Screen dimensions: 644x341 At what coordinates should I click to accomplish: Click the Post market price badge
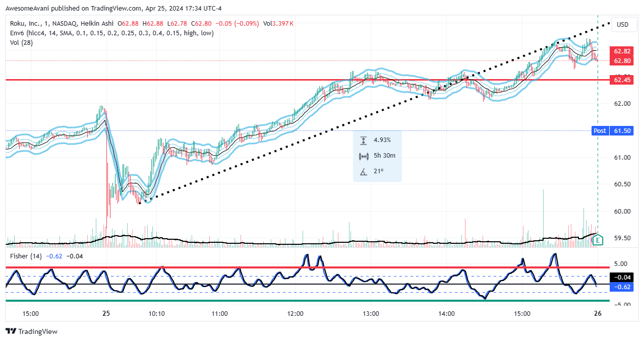pyautogui.click(x=600, y=130)
